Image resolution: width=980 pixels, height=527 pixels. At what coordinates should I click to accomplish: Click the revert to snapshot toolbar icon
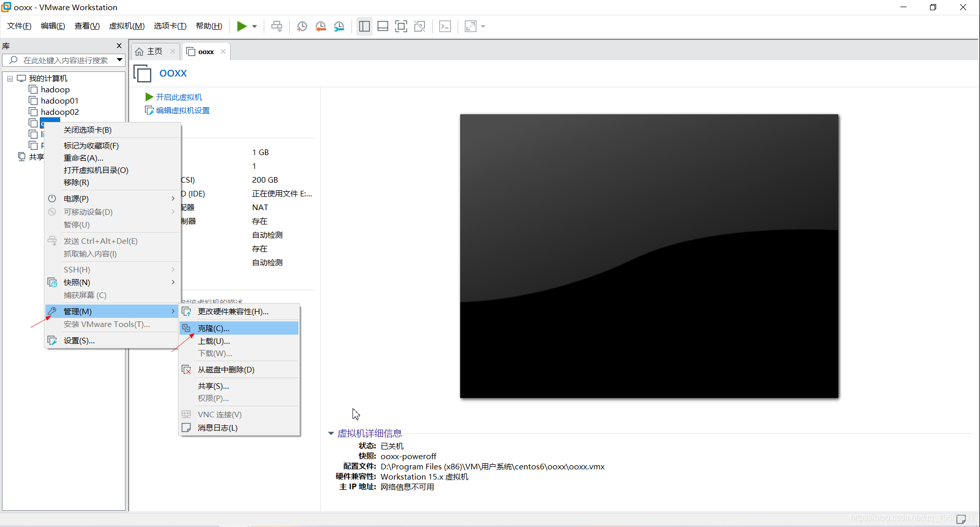(320, 26)
